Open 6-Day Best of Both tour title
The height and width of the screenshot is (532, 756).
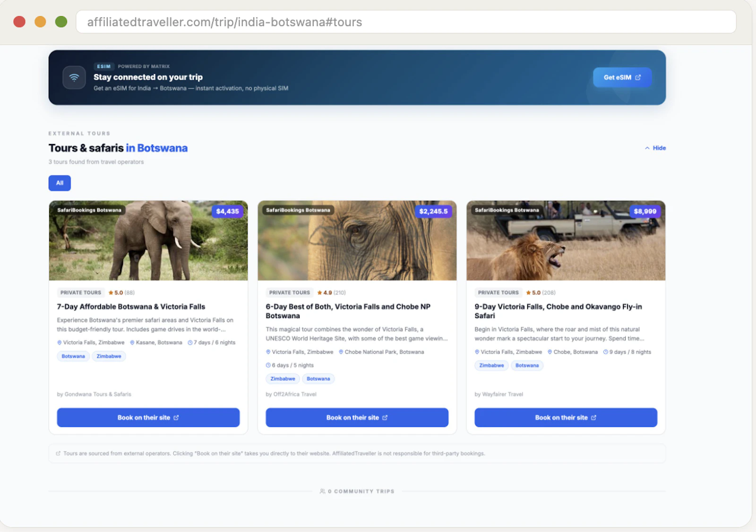(x=348, y=311)
